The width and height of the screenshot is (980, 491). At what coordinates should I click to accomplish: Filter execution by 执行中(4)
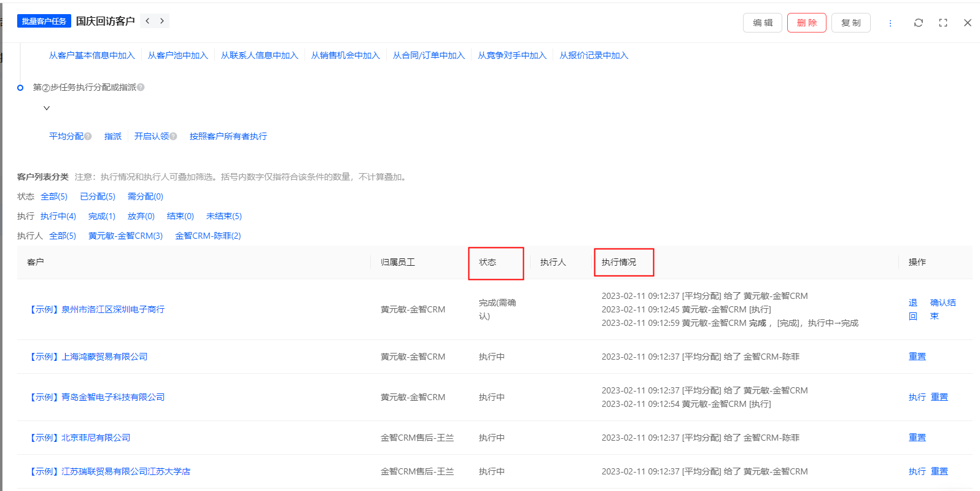tap(58, 216)
